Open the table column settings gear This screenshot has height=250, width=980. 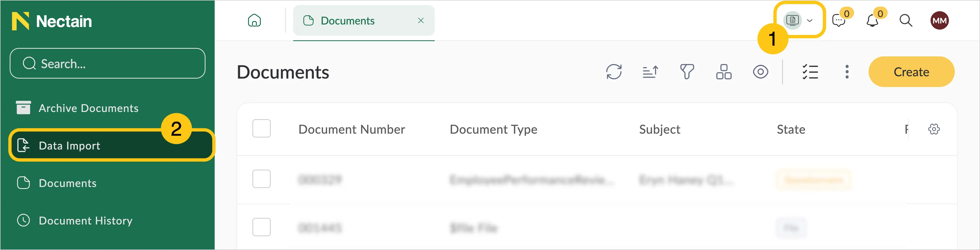934,129
